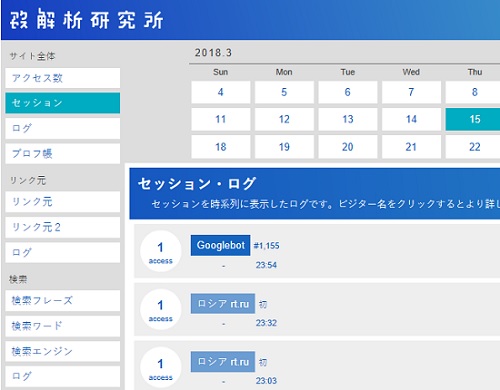Screen dimensions: 500x390
Task: Click the ロシア rt.ru visitor at 23:32
Action: (x=223, y=304)
